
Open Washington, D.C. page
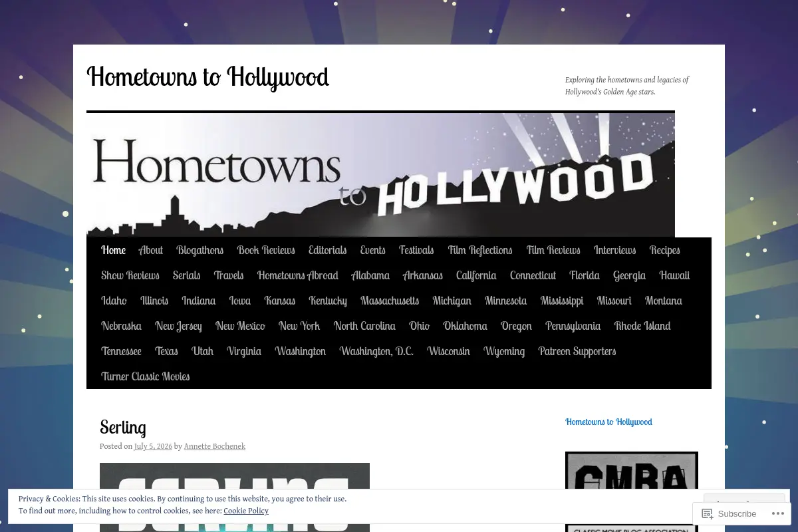pyautogui.click(x=376, y=351)
